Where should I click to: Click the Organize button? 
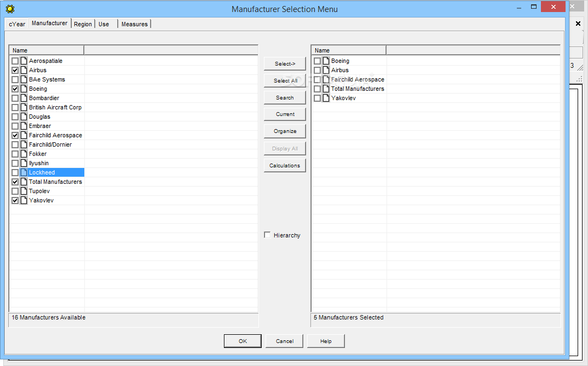tap(285, 131)
